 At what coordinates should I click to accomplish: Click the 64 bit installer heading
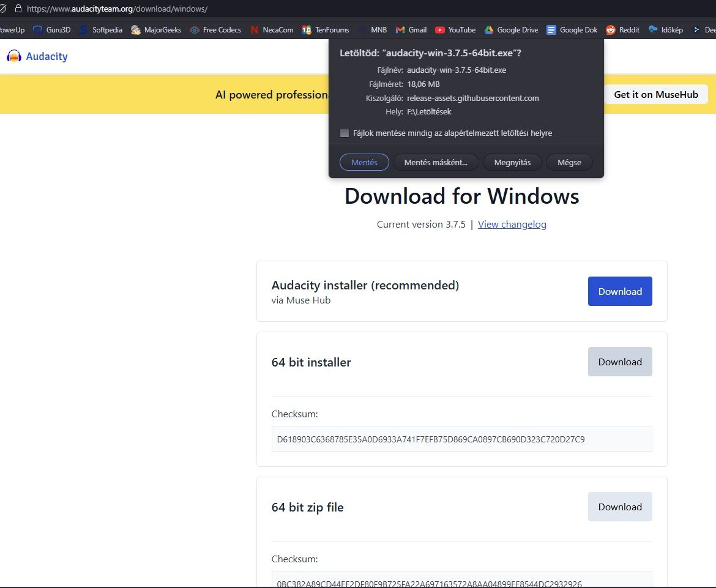(x=311, y=362)
